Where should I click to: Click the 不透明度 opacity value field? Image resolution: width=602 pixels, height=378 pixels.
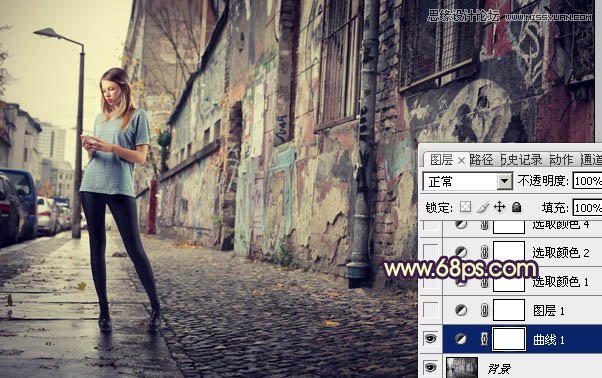tap(587, 181)
